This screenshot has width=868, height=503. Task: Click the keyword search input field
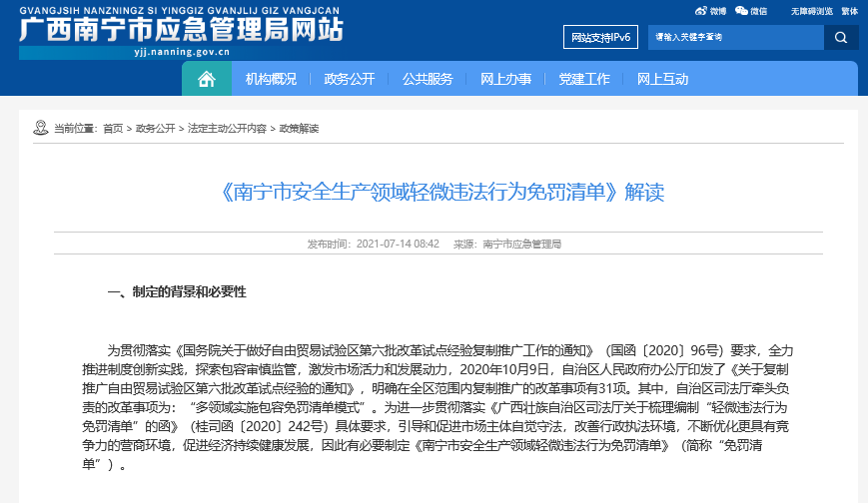pyautogui.click(x=735, y=38)
